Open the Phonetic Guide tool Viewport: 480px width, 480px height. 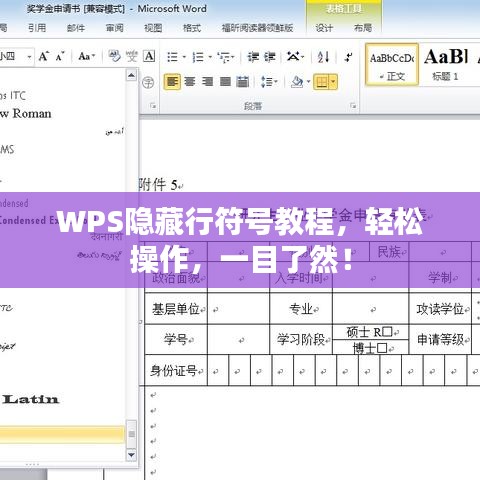click(x=132, y=56)
